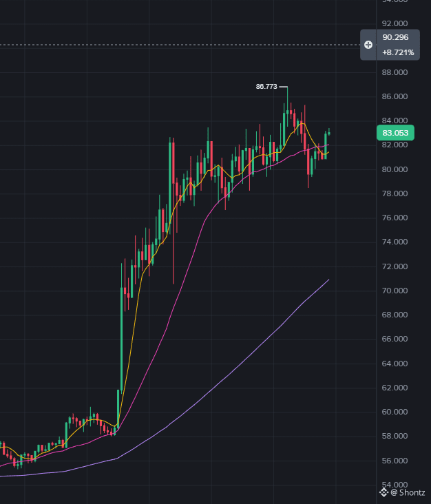Click the 60.000 price axis label
The width and height of the screenshot is (431, 504).
[395, 412]
